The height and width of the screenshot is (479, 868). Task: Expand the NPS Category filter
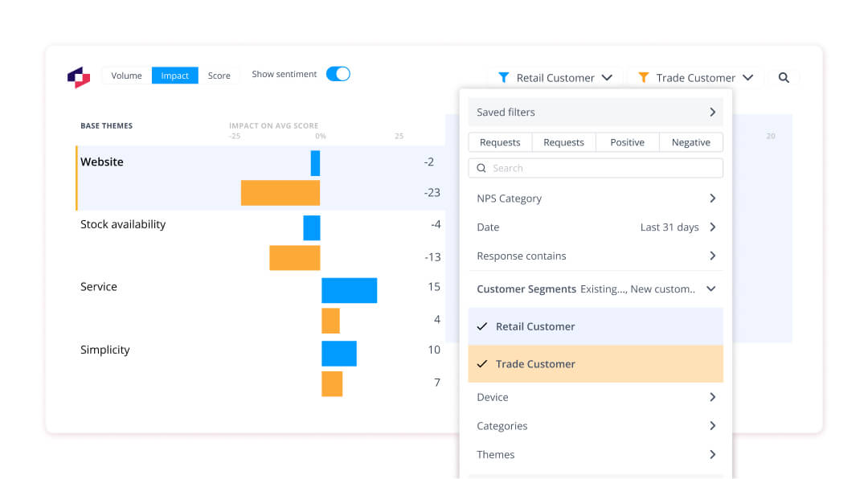[x=712, y=198]
